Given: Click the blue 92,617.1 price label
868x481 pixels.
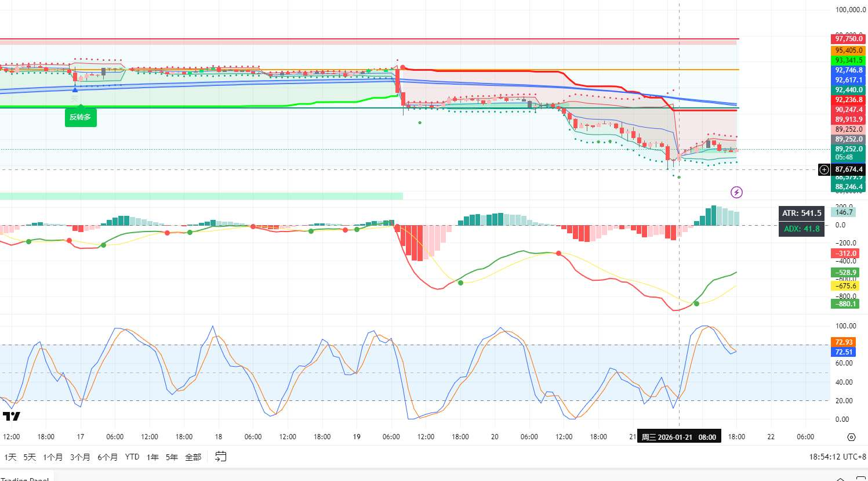Looking at the screenshot, I should coord(848,80).
